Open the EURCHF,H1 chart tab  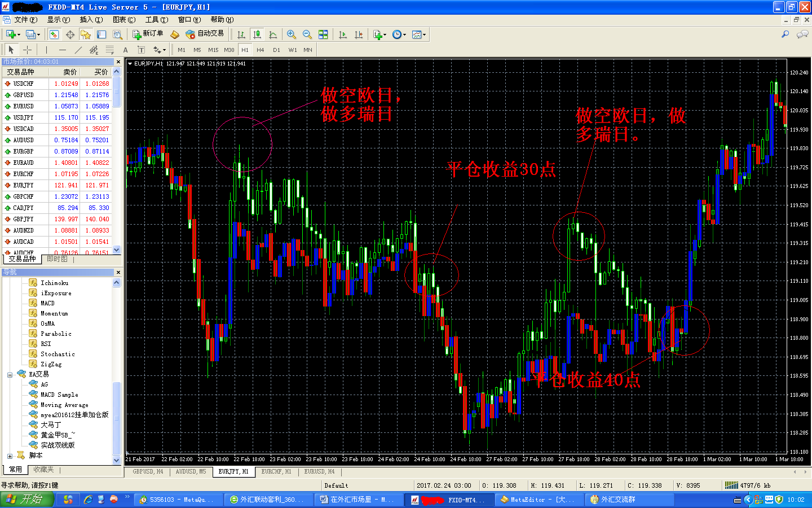[x=276, y=471]
